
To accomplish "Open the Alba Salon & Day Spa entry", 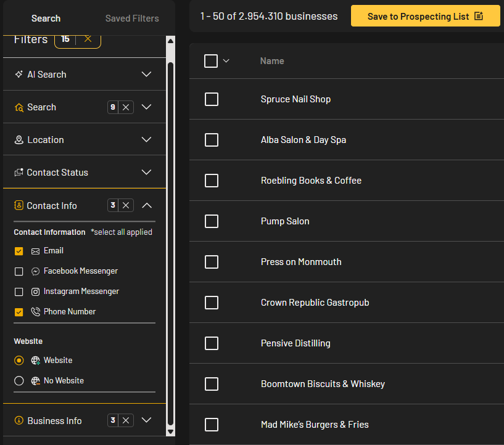I will (x=304, y=140).
